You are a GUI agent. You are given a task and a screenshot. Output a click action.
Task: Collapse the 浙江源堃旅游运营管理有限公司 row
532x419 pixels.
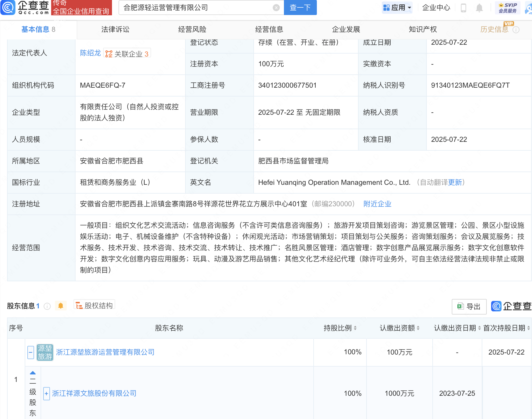point(31,352)
